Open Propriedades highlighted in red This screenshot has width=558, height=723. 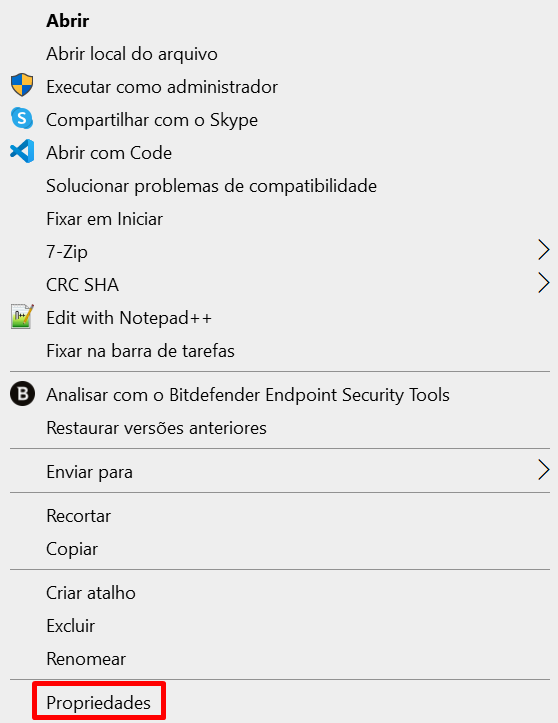coord(99,703)
